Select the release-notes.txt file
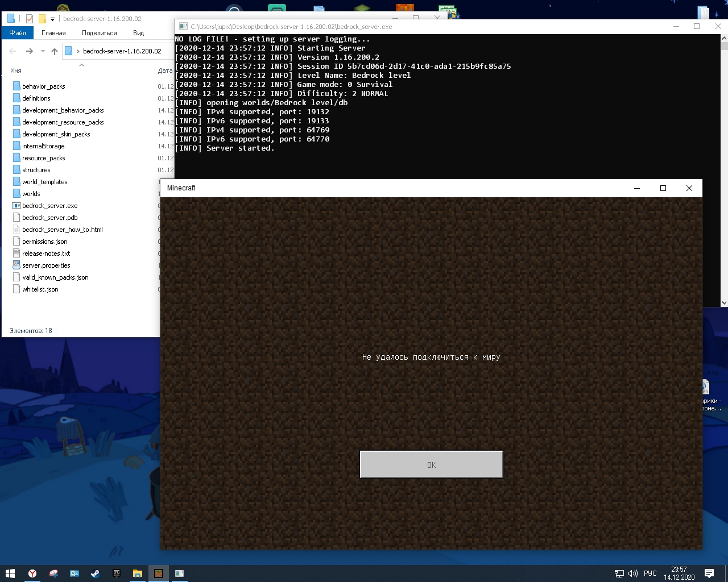728x582 pixels. pos(46,253)
